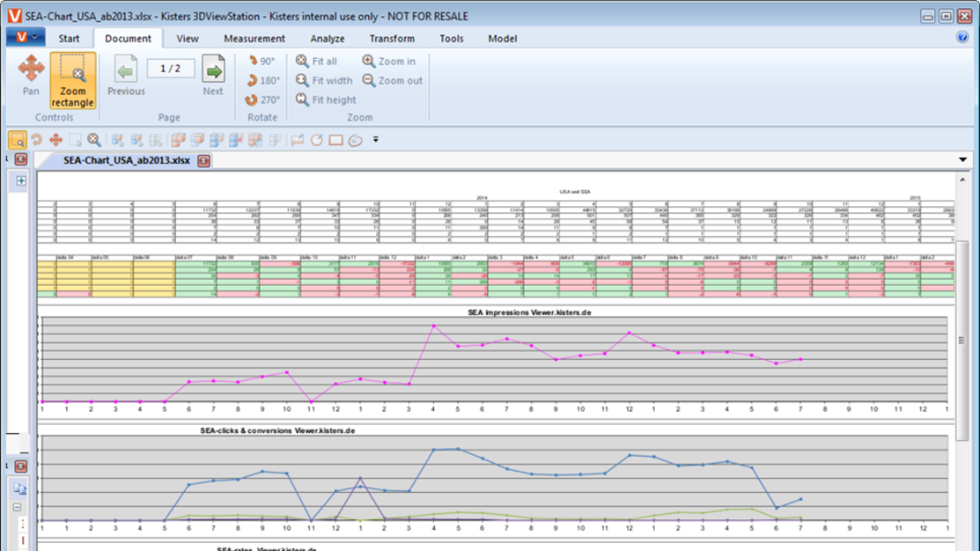Click the magnifier fit-all icon in quick toolbar
The height and width of the screenshot is (551, 980).
click(x=94, y=140)
